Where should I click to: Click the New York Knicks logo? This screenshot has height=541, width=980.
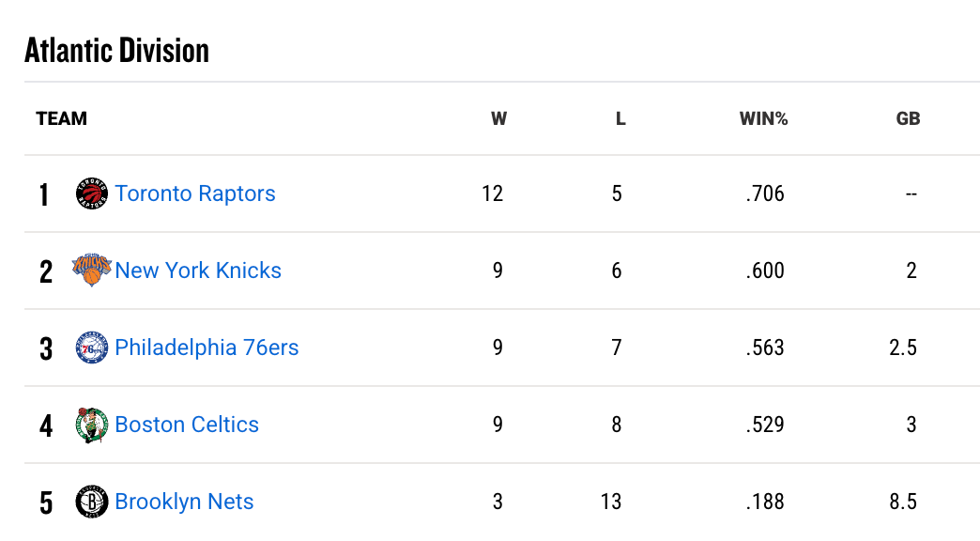93,270
